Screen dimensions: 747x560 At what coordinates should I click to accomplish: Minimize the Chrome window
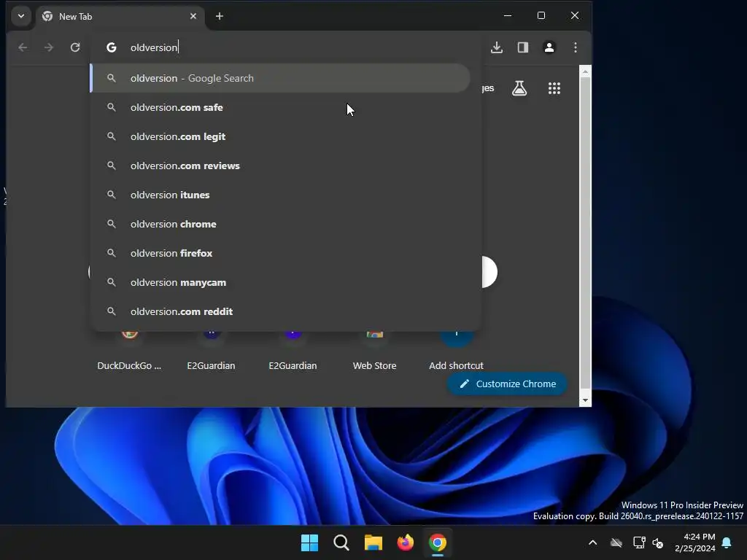[508, 16]
